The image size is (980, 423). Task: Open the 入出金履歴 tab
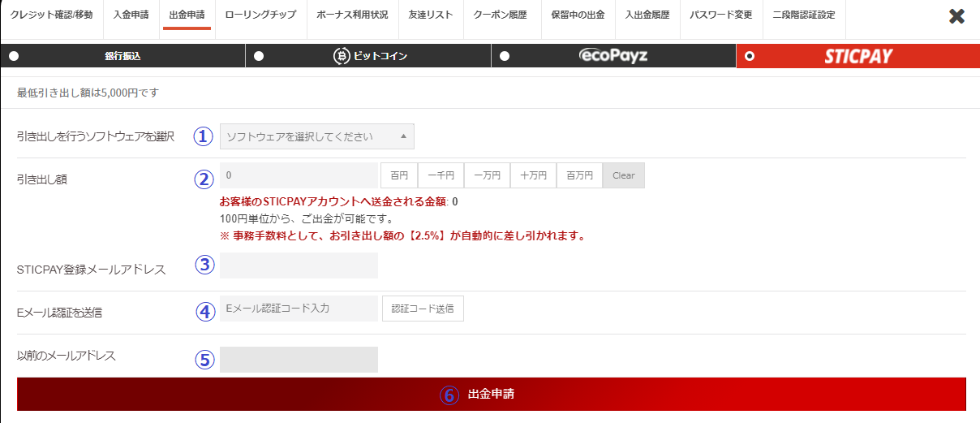[x=647, y=15]
